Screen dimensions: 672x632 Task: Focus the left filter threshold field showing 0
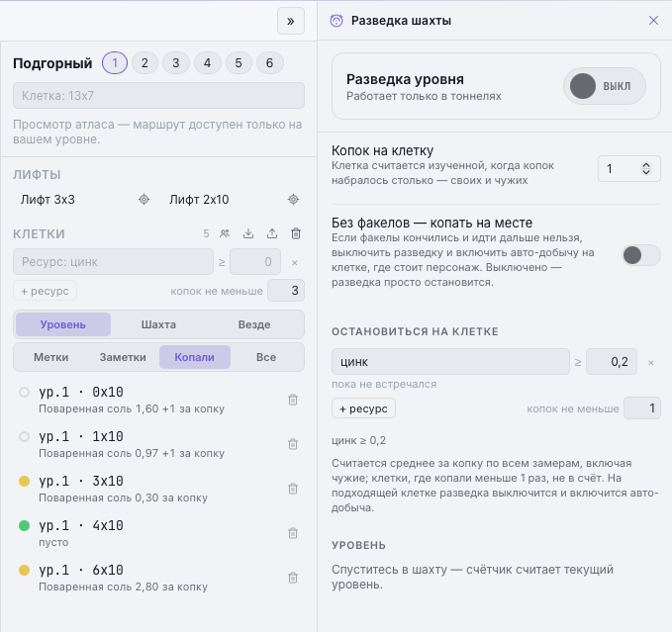pyautogui.click(x=255, y=262)
